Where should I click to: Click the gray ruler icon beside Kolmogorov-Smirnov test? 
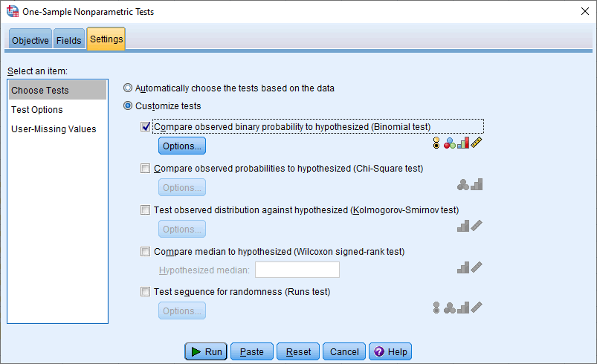(x=477, y=226)
